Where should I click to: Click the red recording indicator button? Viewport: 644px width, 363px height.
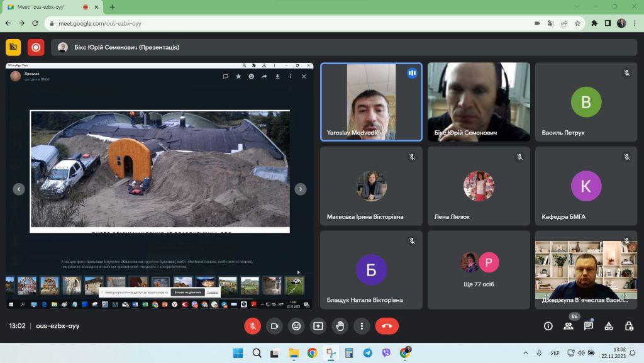pos(36,47)
